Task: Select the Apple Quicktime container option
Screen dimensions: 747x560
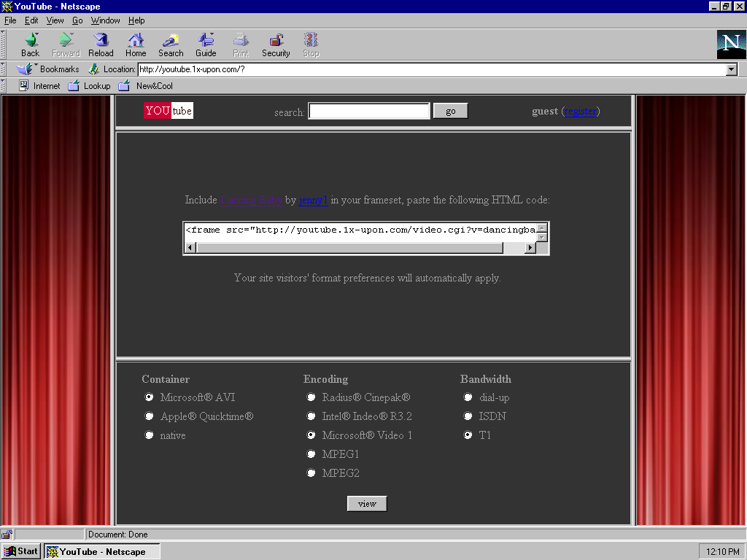Action: point(150,416)
